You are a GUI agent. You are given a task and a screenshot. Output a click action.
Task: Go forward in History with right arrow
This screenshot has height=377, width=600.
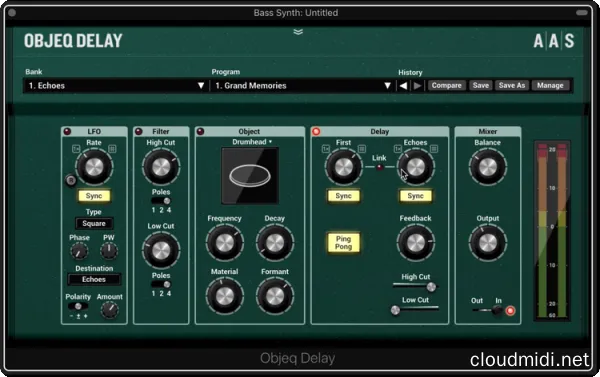pos(417,86)
